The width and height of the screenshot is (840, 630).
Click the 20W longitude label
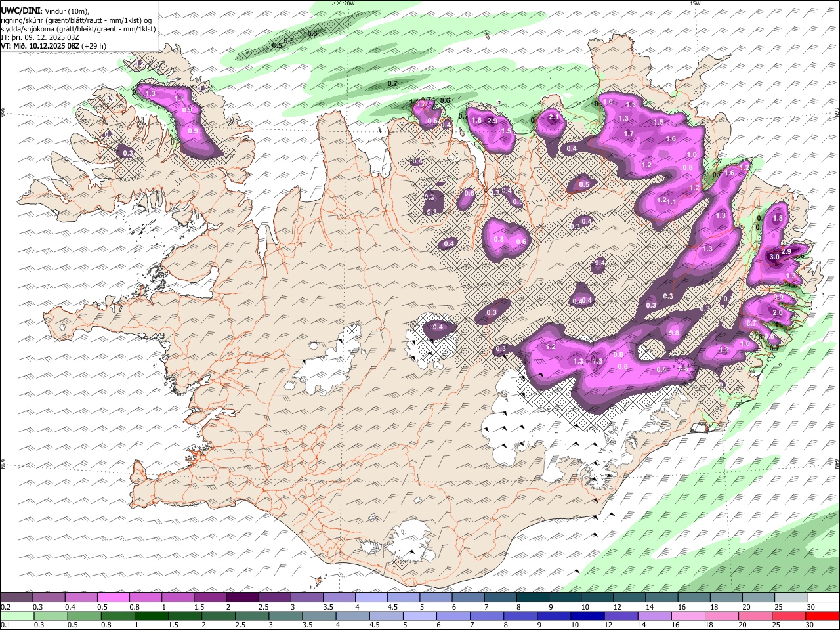(350, 3)
